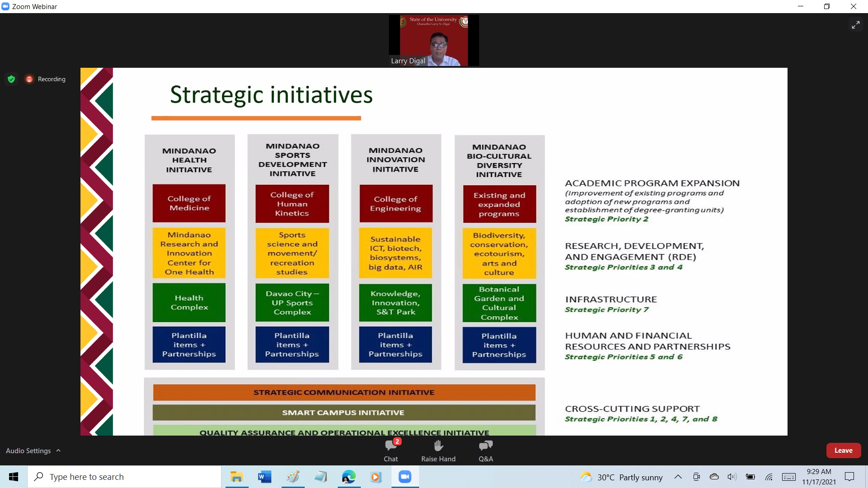
Task: Click the 'Strategic Priority 7' text
Action: coord(606,310)
